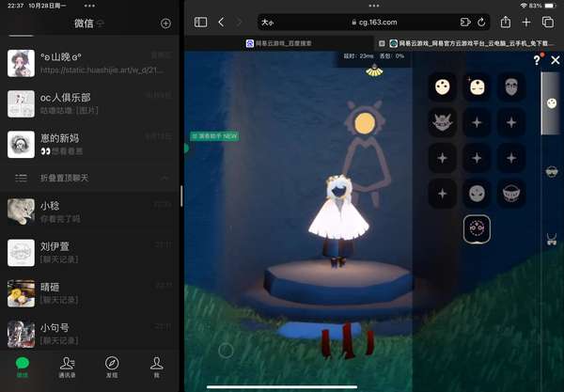Select the highlighted no-mask option
The height and width of the screenshot is (392, 564).
pyautogui.click(x=477, y=229)
